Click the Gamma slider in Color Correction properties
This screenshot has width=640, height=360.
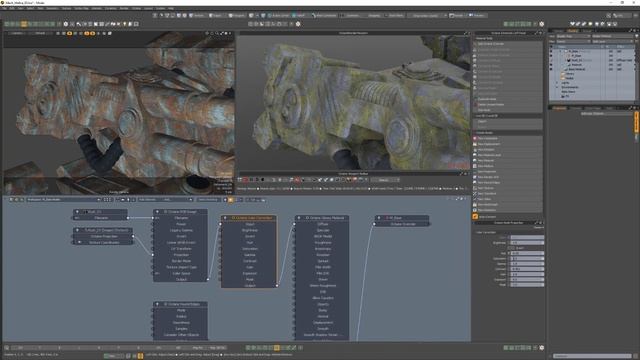(x=527, y=264)
